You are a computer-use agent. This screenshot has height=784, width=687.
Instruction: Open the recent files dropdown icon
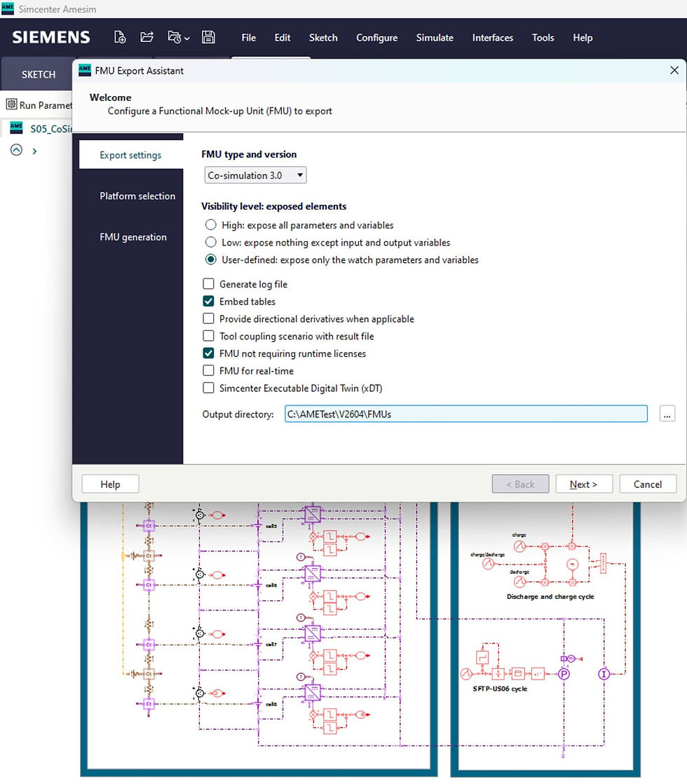pyautogui.click(x=179, y=37)
